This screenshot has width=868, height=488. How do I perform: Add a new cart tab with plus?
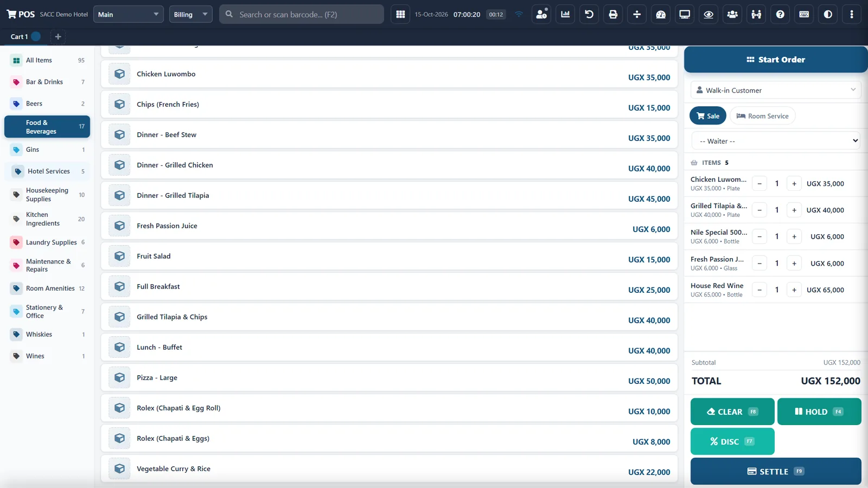point(58,36)
